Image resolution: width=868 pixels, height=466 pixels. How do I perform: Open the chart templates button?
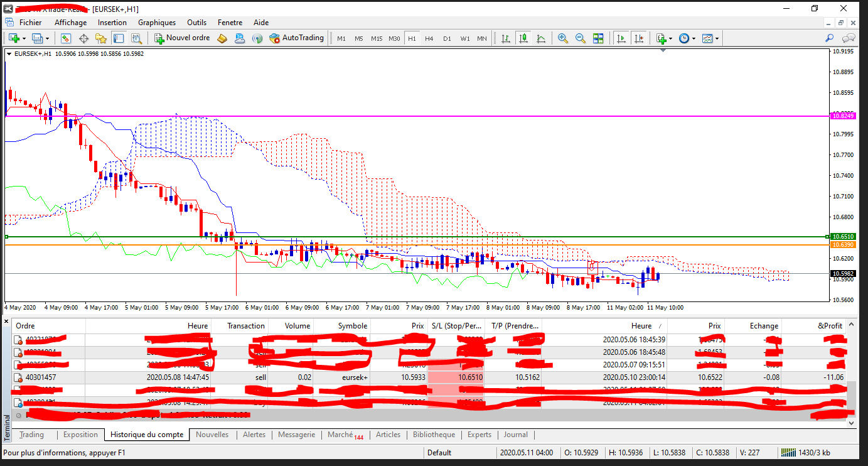(x=707, y=38)
